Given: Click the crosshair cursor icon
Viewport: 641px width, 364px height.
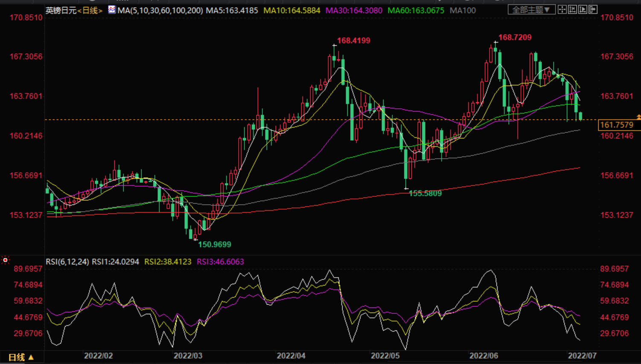Looking at the screenshot, I should (562, 9).
